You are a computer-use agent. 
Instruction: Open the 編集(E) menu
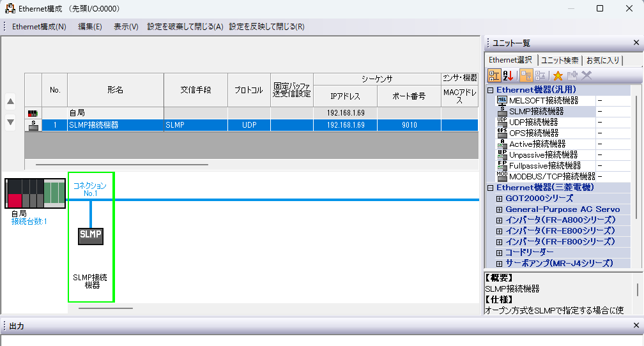pos(89,27)
